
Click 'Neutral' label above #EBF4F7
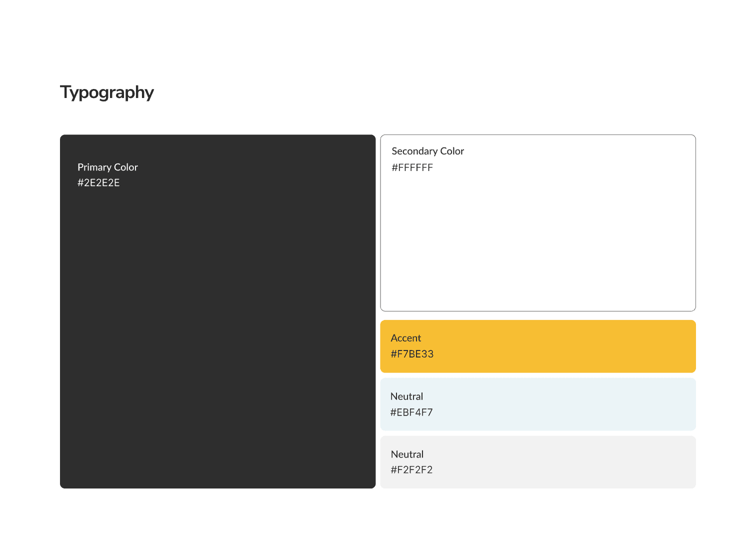[407, 396]
